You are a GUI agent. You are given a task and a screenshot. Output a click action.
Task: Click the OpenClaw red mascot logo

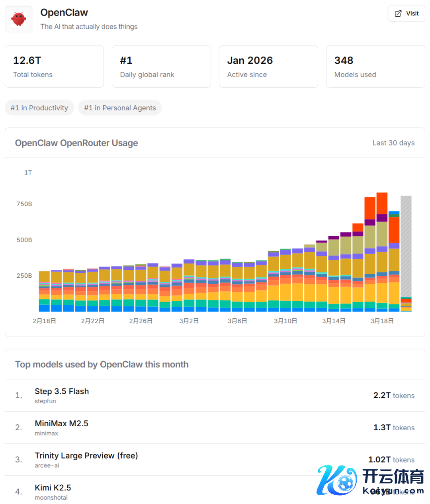click(19, 19)
